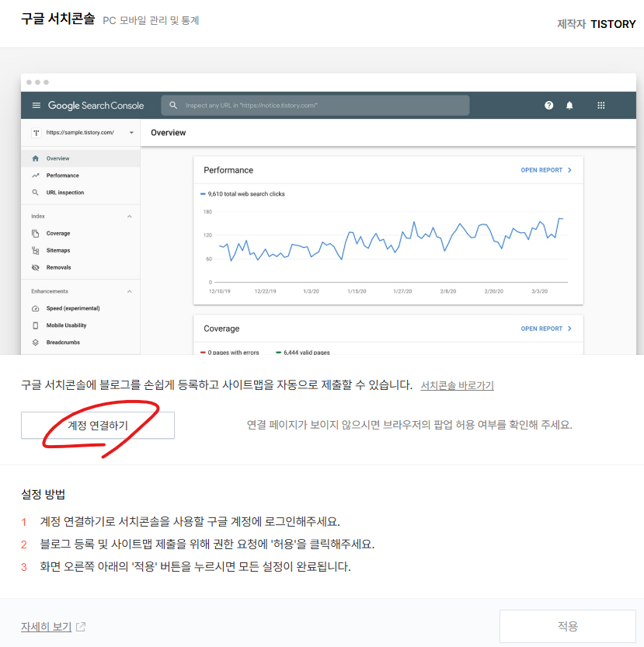Click the crossed-eye icon beside Removals

click(36, 267)
